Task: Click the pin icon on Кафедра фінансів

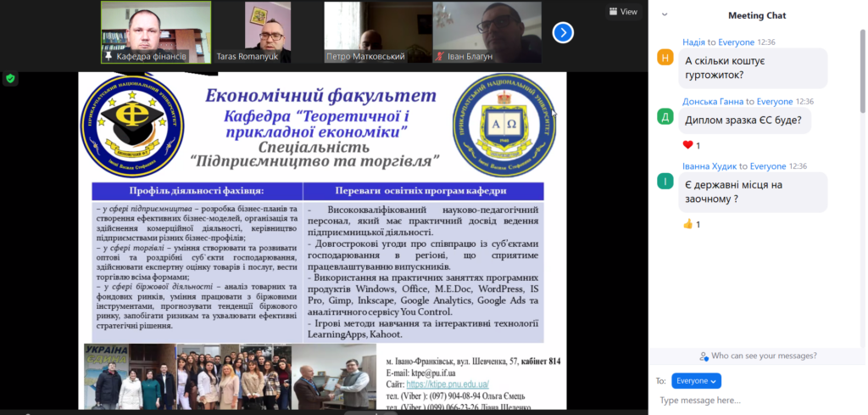Action: coord(108,57)
